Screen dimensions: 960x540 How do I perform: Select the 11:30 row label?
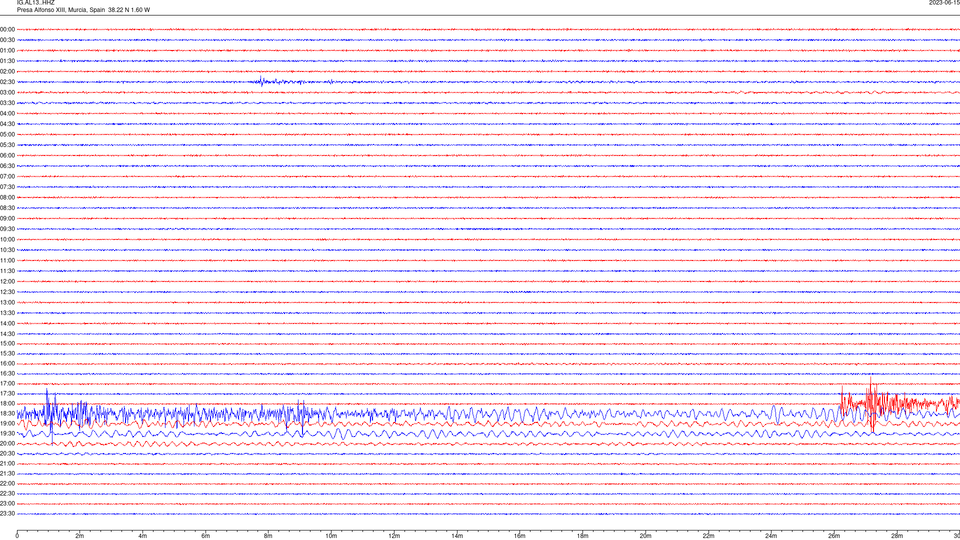click(7, 271)
